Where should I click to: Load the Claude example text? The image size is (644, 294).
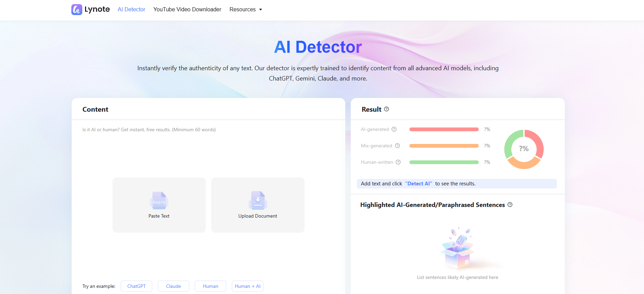point(174,286)
